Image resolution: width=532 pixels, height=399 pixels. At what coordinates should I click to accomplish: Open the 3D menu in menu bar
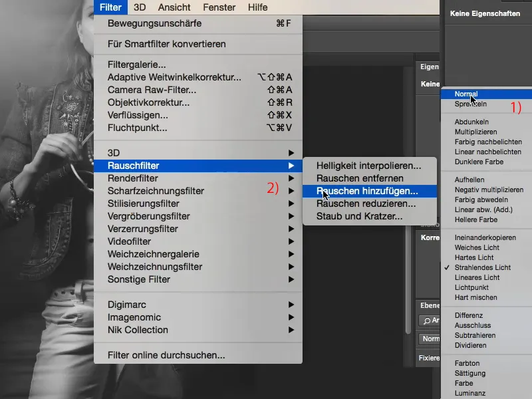[140, 7]
